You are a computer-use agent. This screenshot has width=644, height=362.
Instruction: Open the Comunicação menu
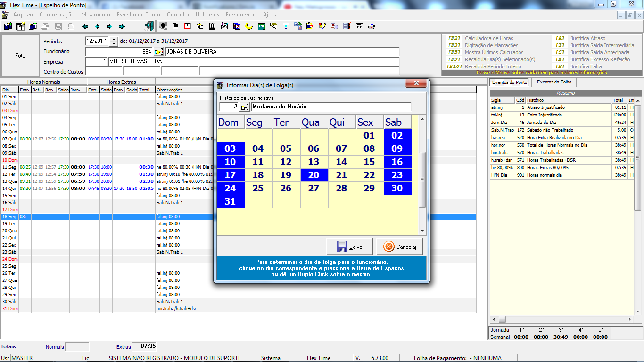[x=57, y=15]
